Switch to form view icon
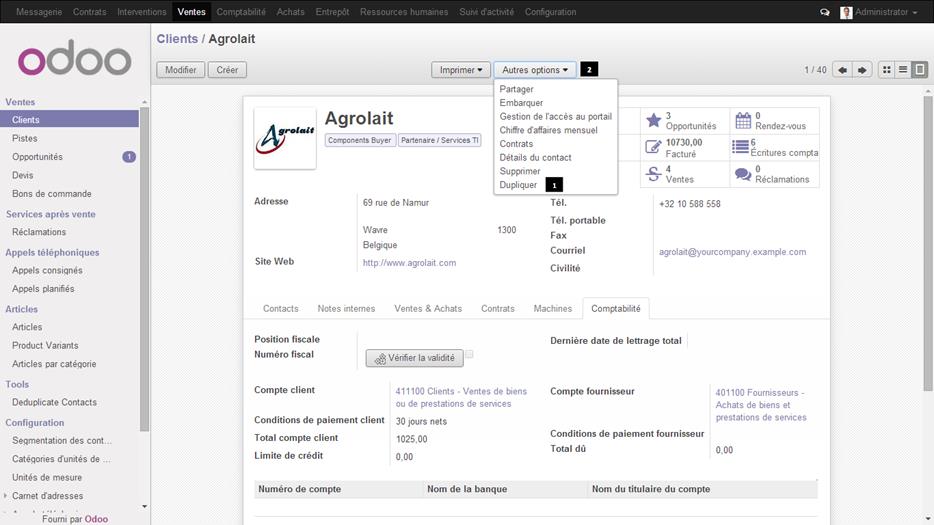This screenshot has height=525, width=934. 920,70
